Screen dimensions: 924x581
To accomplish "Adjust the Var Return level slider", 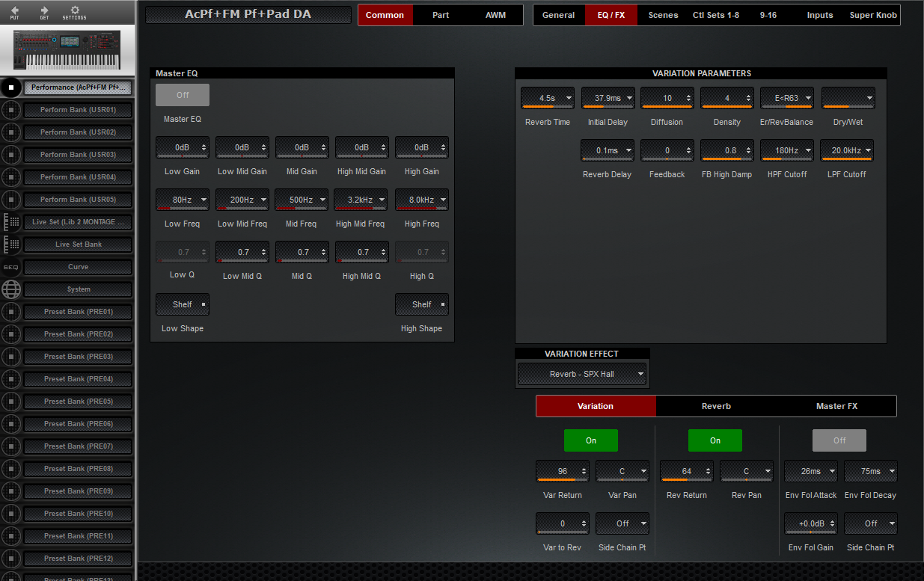I will (x=563, y=471).
